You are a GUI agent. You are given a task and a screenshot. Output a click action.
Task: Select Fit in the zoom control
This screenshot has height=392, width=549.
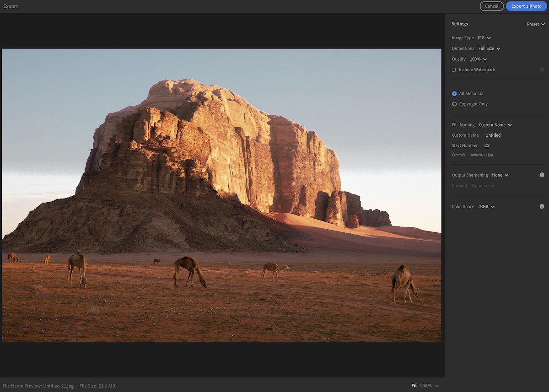[x=414, y=386]
